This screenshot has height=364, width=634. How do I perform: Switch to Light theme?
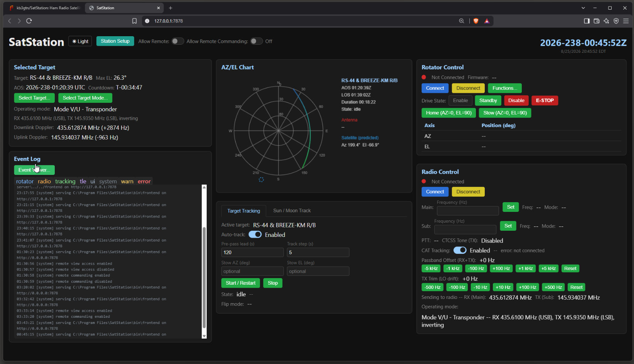[x=80, y=41]
